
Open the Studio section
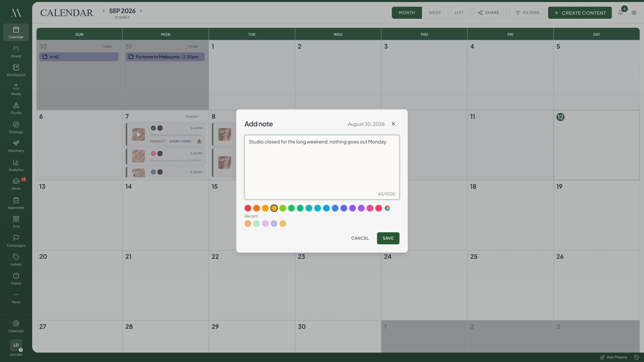tap(16, 108)
